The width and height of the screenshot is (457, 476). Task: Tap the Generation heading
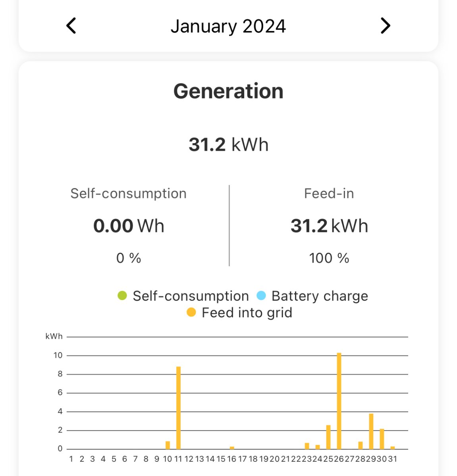click(x=228, y=91)
